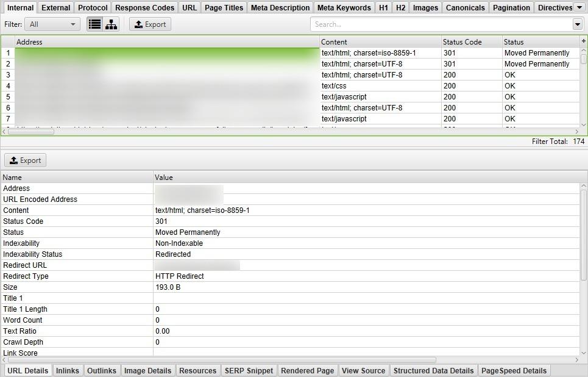This screenshot has height=377, width=588.
Task: Click the 193.0 B size value
Action: (x=168, y=287)
